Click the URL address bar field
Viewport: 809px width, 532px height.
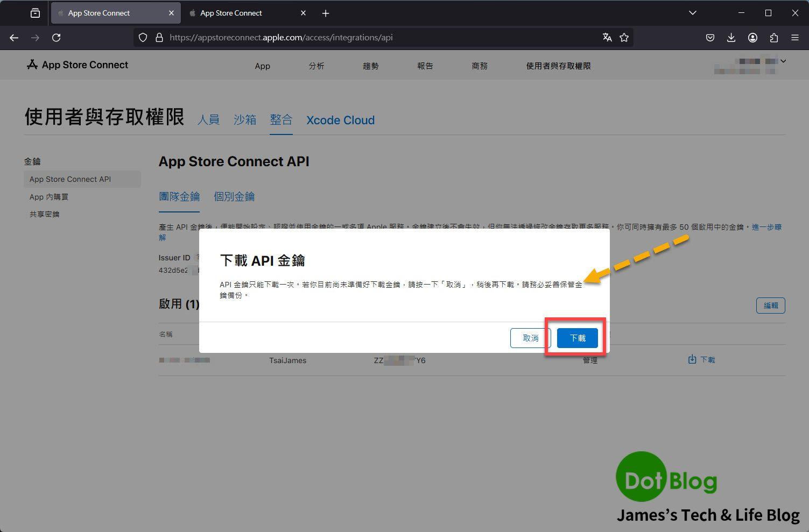coord(377,38)
